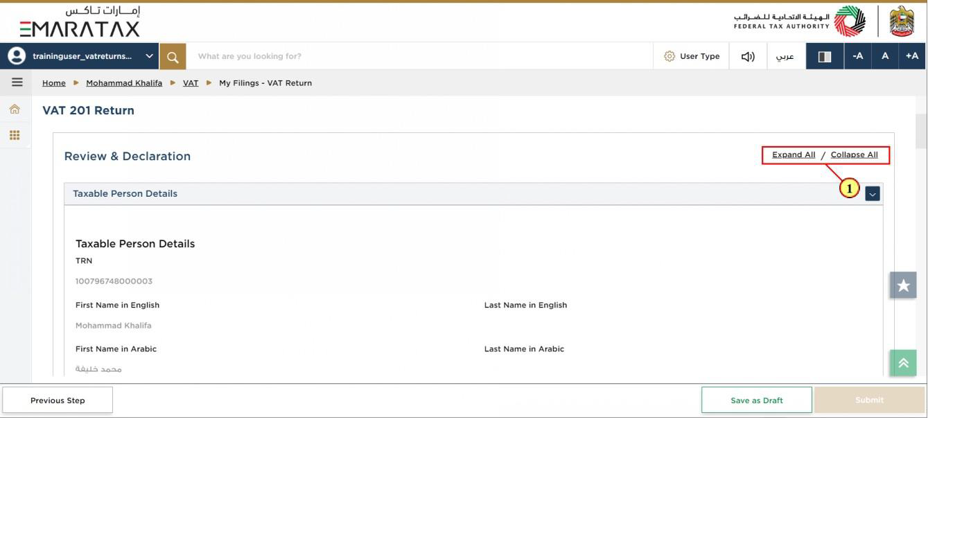
Task: Click the Federal Tax Authority logo
Action: pos(800,21)
